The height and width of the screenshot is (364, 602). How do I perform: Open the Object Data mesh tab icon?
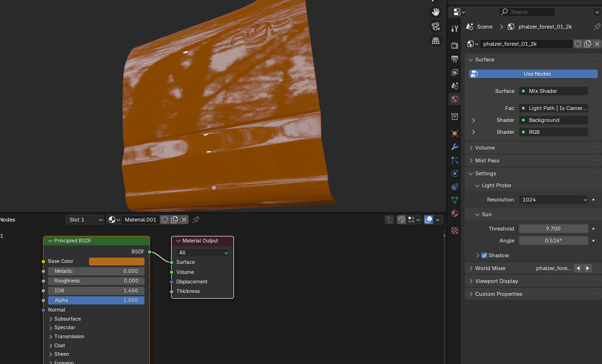pyautogui.click(x=455, y=200)
